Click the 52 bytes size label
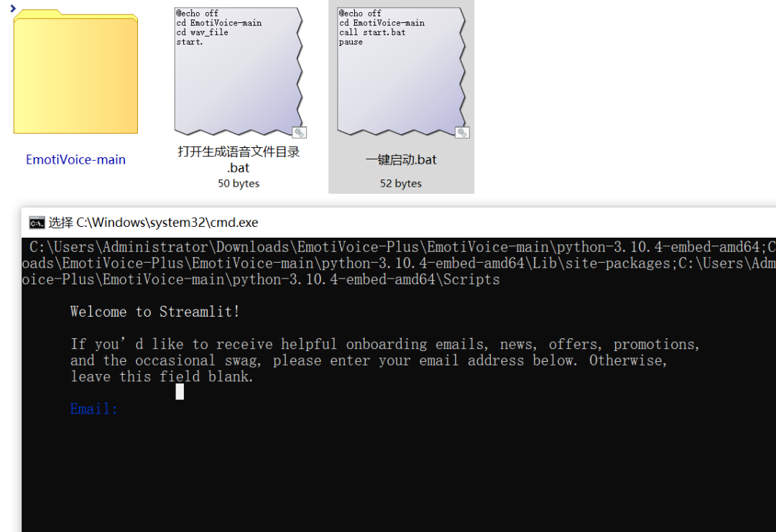The height and width of the screenshot is (532, 776). pos(401,183)
